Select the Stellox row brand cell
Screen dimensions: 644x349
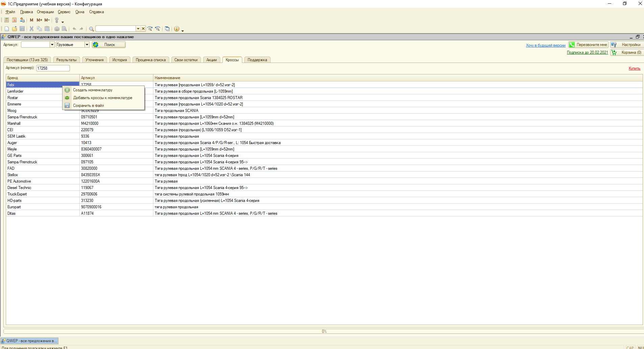point(43,175)
